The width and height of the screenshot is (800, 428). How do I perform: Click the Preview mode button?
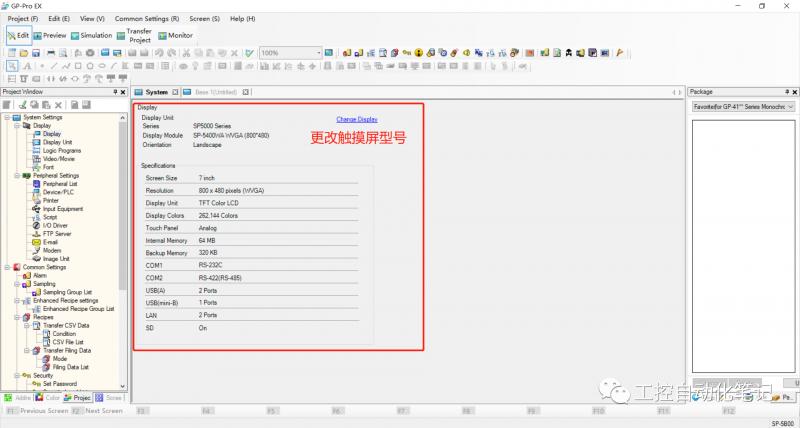click(50, 36)
